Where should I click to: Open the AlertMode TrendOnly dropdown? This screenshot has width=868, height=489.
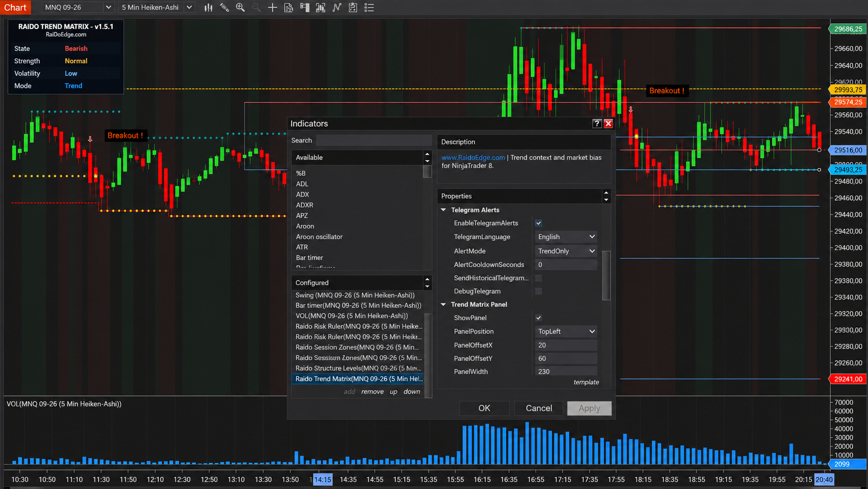[566, 251]
